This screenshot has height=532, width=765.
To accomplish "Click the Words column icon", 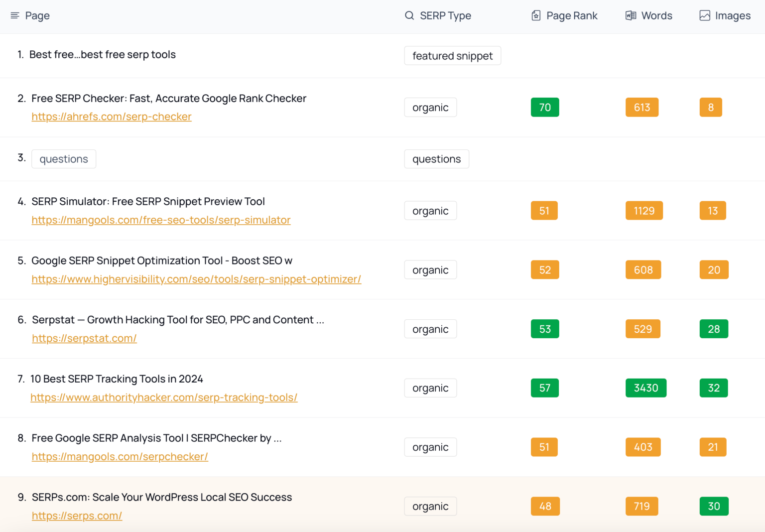I will click(x=631, y=16).
